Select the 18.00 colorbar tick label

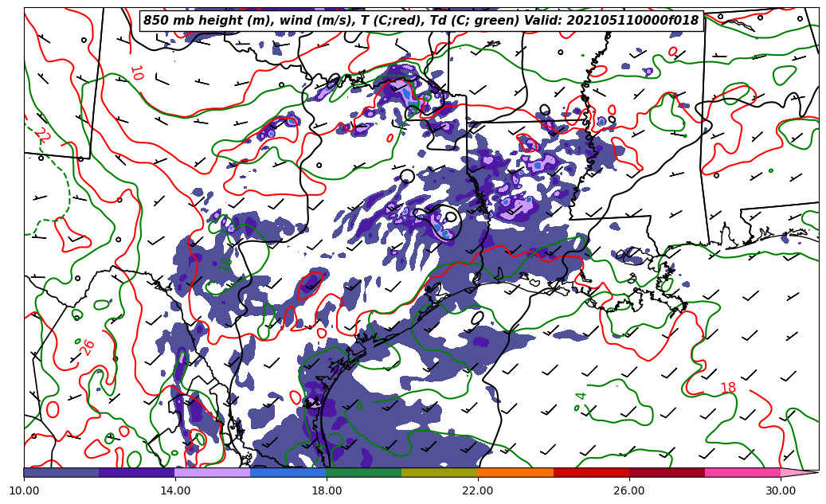pos(327,491)
